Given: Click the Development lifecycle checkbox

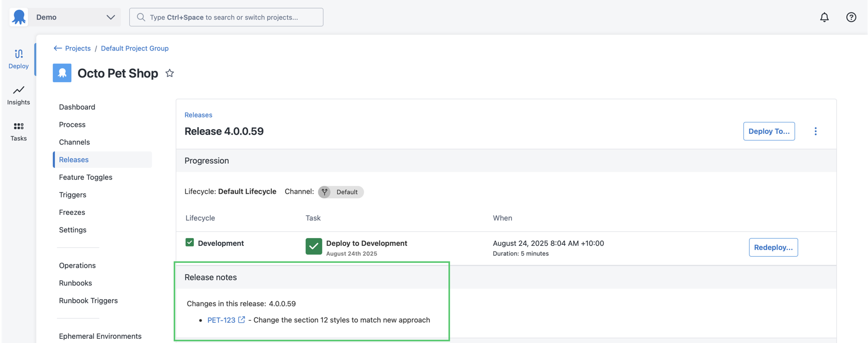Looking at the screenshot, I should [190, 242].
